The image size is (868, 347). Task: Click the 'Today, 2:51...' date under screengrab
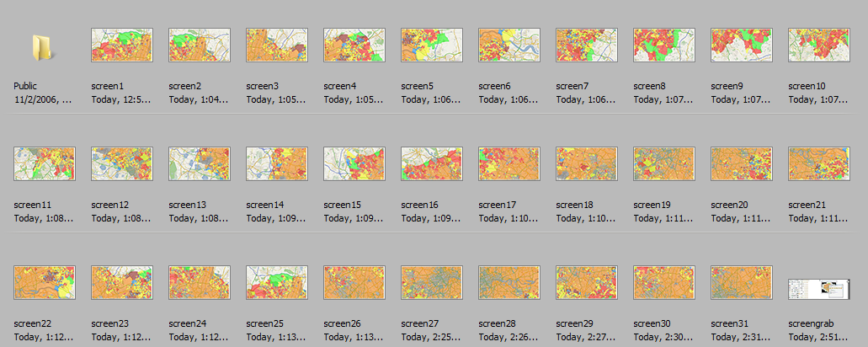tap(818, 337)
